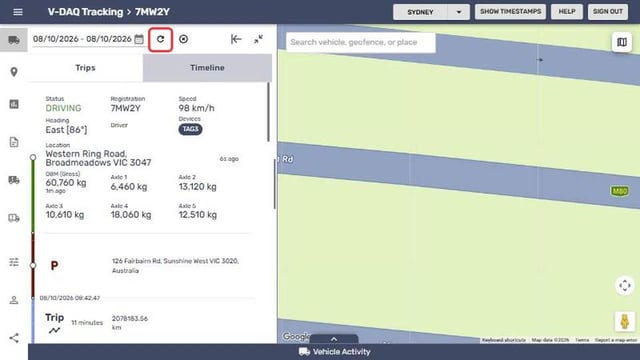The height and width of the screenshot is (360, 640).
Task: Click the East [86°] heading value
Action: tap(66, 130)
